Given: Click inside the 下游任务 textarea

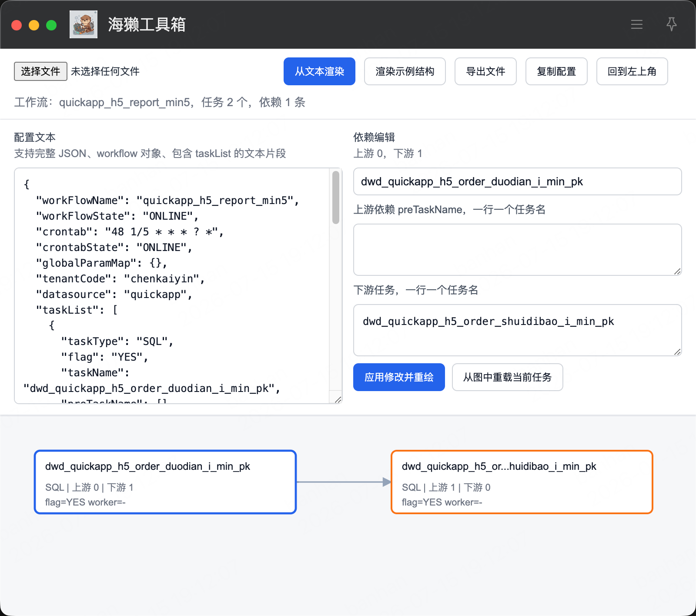Looking at the screenshot, I should coord(517,330).
